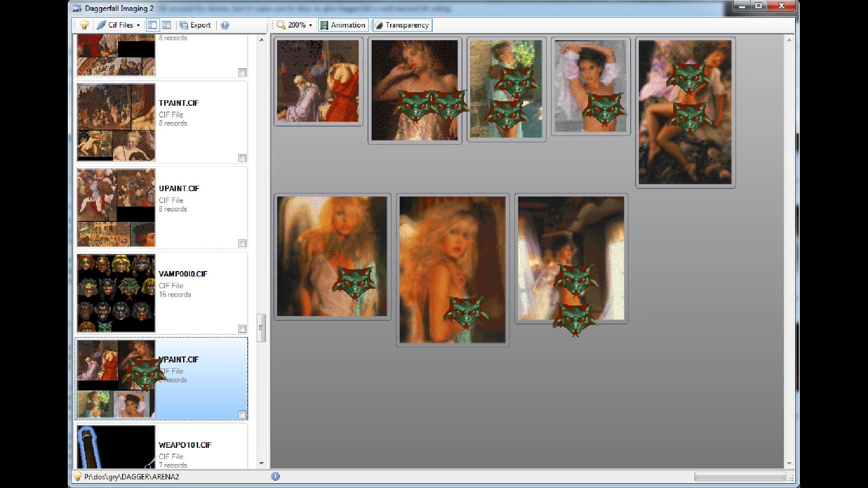Image resolution: width=868 pixels, height=488 pixels.
Task: Click the Daggerfall Imaging title bar icon
Action: pos(77,8)
